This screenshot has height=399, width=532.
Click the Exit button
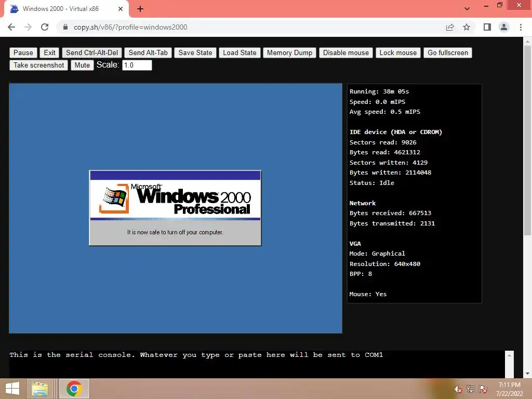[x=49, y=52]
